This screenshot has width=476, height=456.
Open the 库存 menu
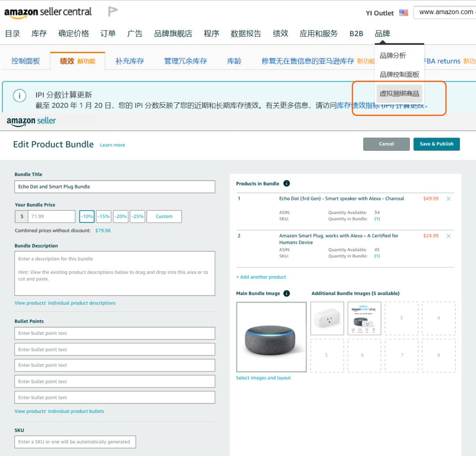tap(39, 34)
